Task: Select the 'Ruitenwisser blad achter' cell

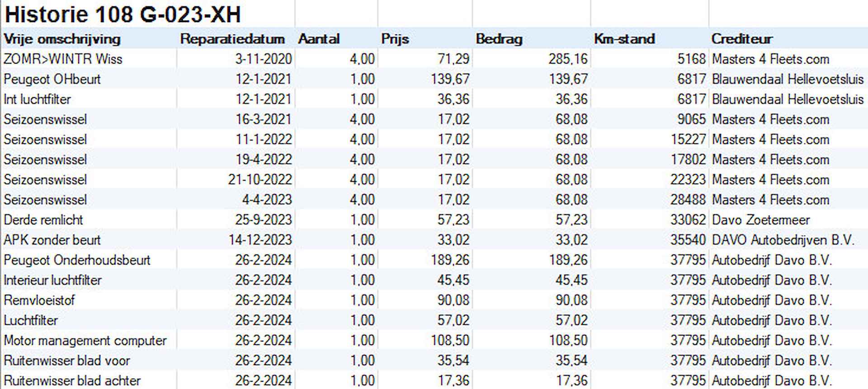Action: (x=72, y=380)
